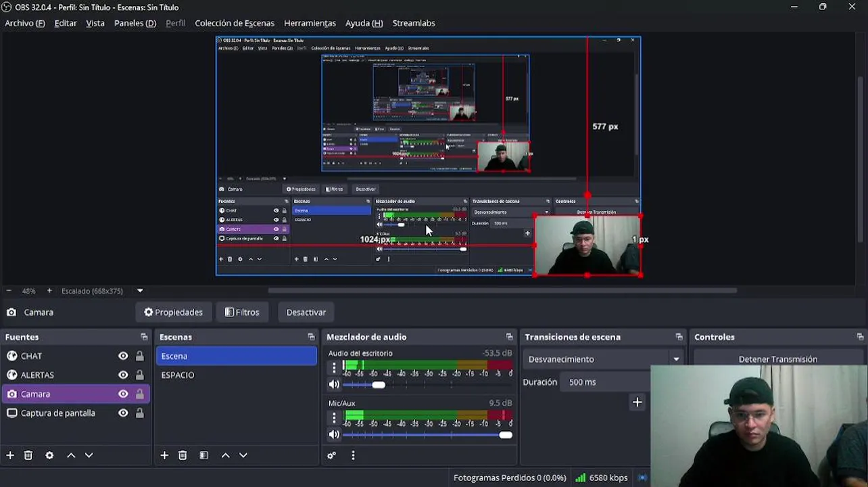This screenshot has height=487, width=868.
Task: Add a new source in Fuentes panel
Action: [10, 455]
